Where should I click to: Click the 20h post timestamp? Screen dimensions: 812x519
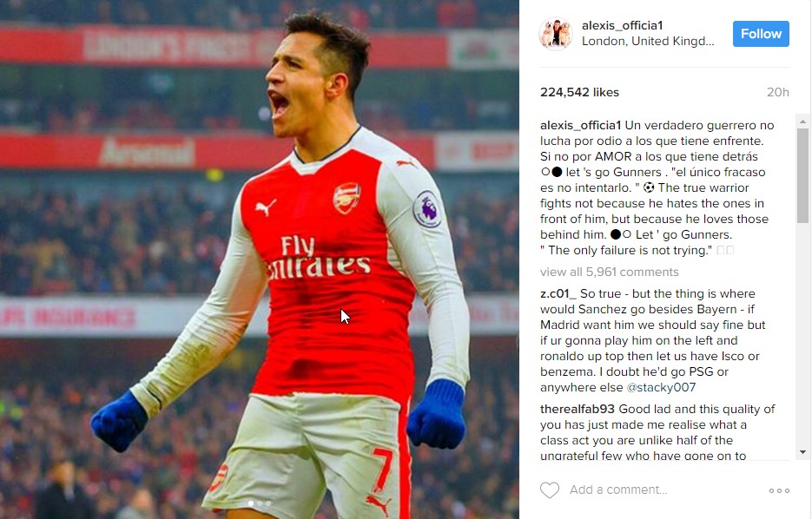778,92
